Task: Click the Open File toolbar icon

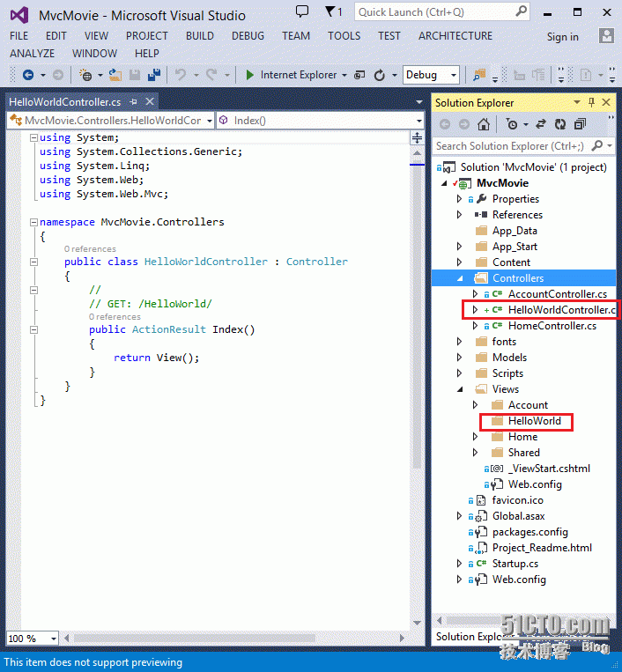Action: [115, 75]
